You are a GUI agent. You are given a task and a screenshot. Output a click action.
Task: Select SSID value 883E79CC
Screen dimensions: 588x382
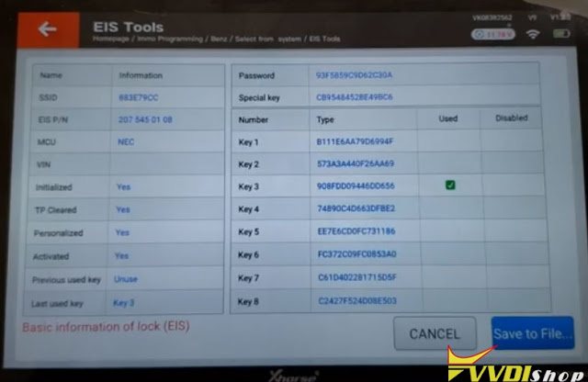tap(138, 97)
